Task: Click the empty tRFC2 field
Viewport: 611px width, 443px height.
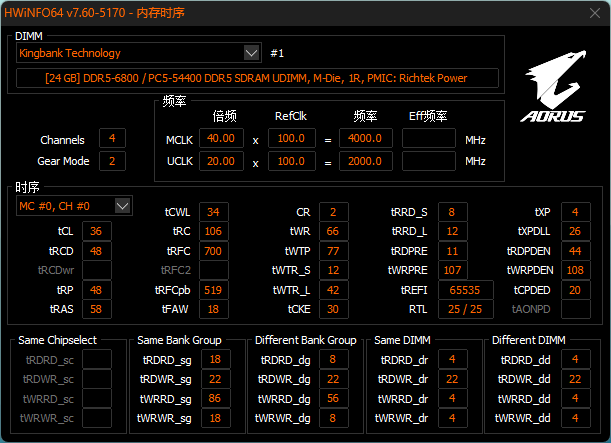Action: (x=214, y=270)
